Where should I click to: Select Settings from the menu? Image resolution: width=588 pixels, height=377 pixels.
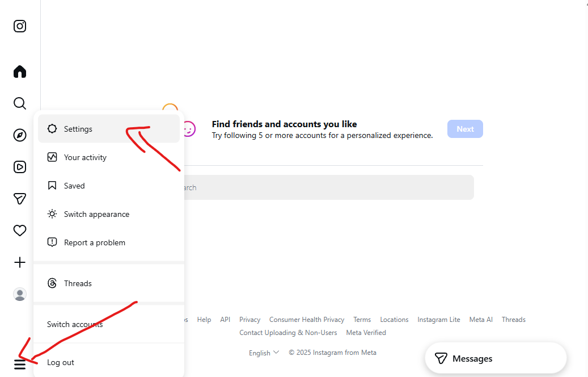109,129
